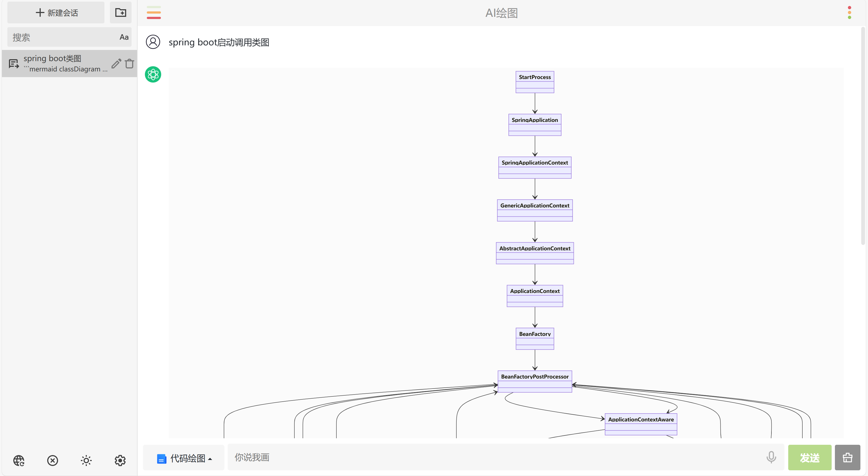Click the 新建会话 button
Image resolution: width=868 pixels, height=476 pixels.
[56, 13]
